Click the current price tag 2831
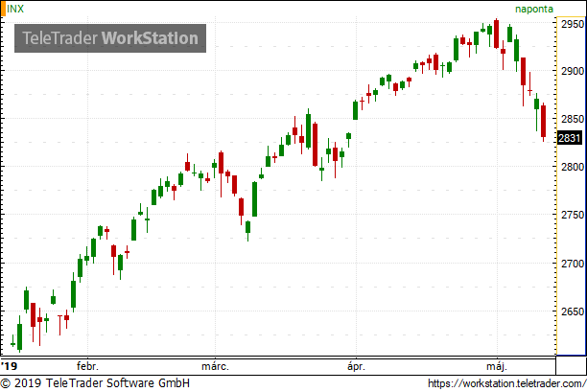The image size is (587, 392). 570,138
